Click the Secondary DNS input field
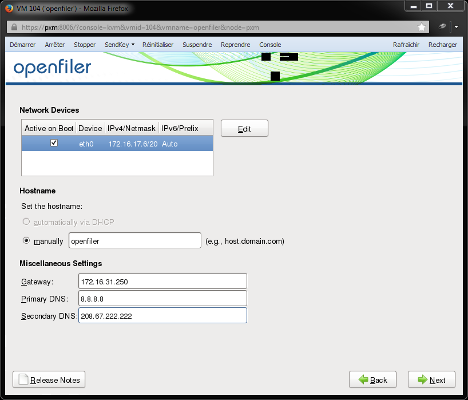The image size is (468, 400). 162,315
